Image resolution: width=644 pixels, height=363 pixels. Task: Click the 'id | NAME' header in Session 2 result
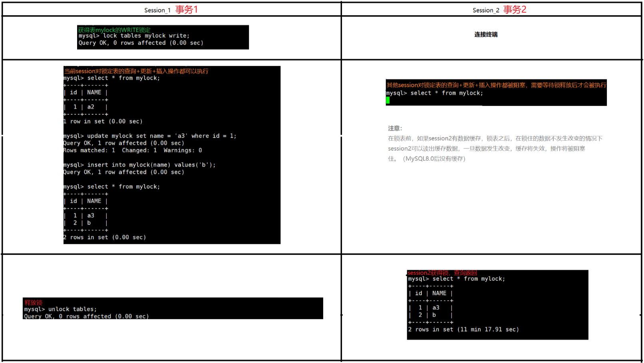pyautogui.click(x=431, y=294)
